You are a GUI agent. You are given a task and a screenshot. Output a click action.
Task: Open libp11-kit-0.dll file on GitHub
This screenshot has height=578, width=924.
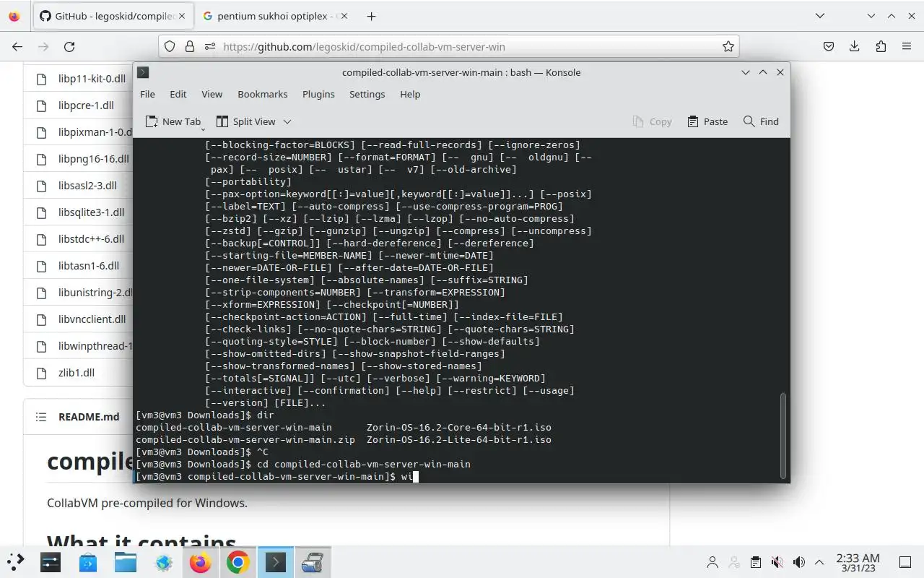[x=93, y=78]
